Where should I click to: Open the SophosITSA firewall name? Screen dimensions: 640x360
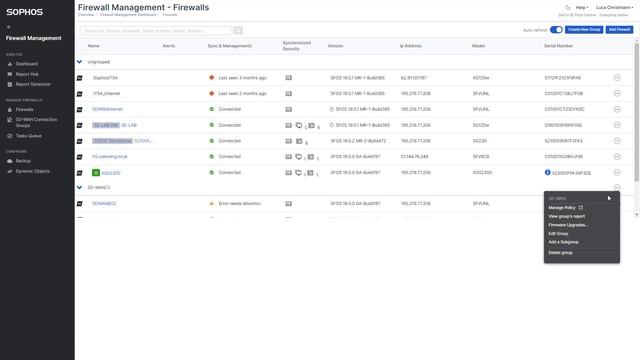coord(105,78)
